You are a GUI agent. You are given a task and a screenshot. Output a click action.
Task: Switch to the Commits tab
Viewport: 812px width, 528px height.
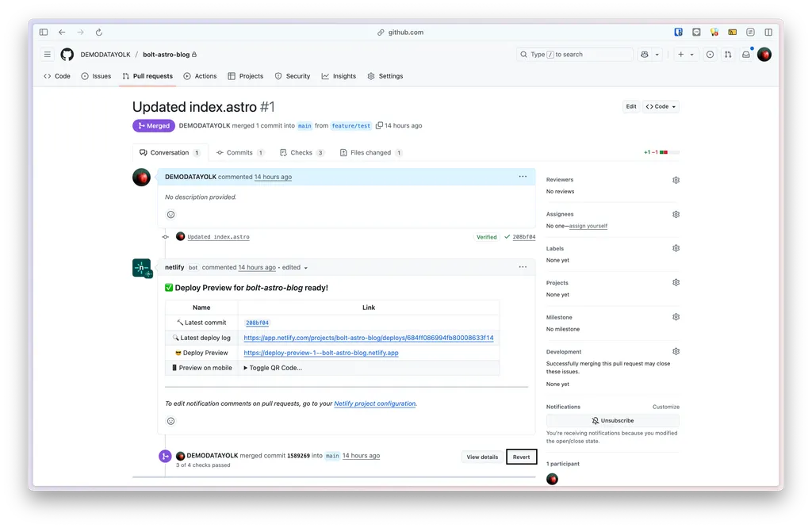(x=240, y=153)
